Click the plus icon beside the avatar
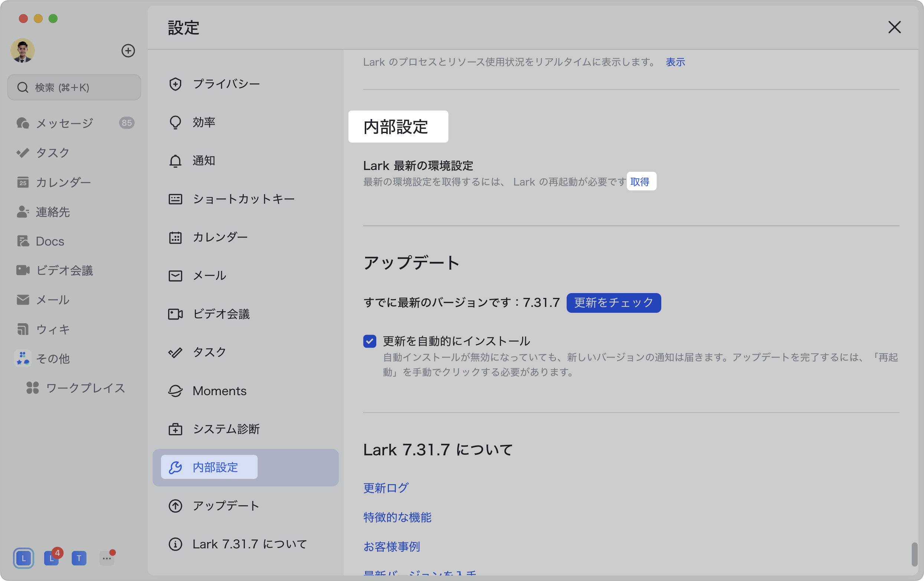 point(128,51)
